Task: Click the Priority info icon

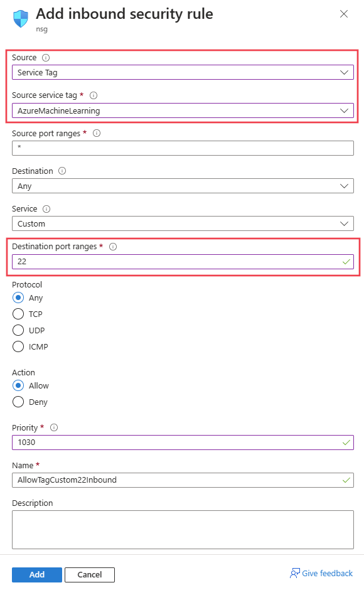Action: coord(54,427)
